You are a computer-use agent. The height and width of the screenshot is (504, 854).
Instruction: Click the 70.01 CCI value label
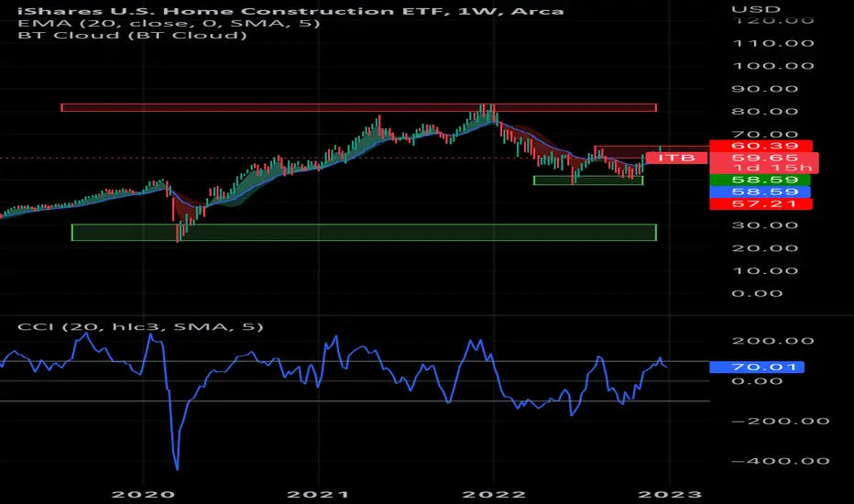pyautogui.click(x=757, y=367)
